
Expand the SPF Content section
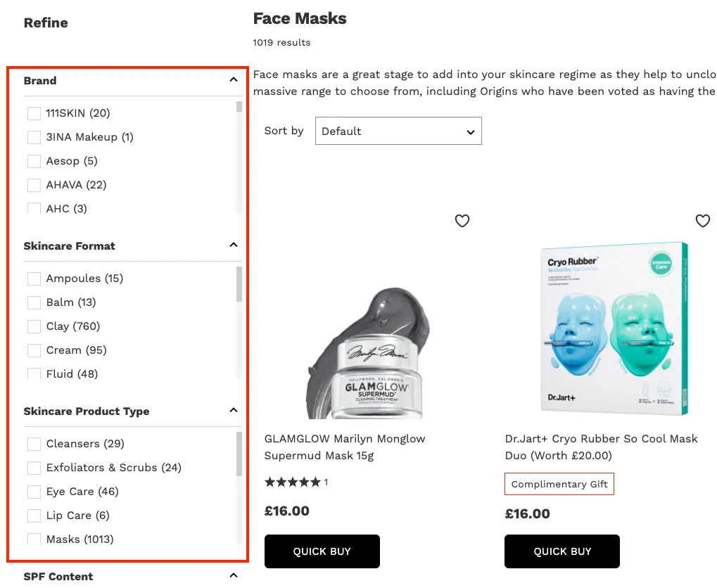(233, 575)
